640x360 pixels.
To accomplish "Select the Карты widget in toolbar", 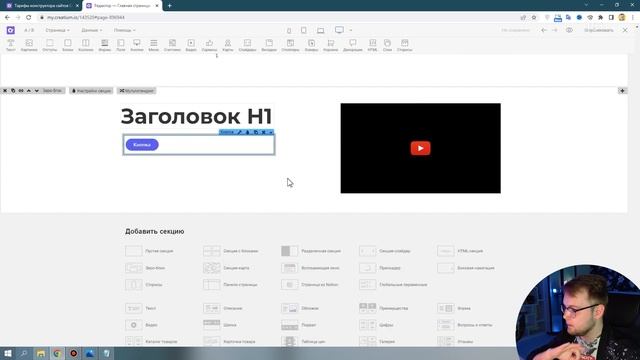I will (228, 45).
